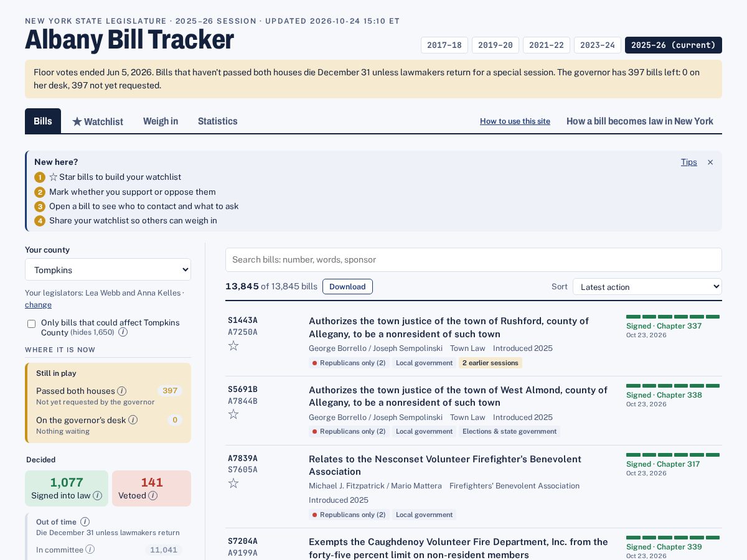Filter by On the governor's desk
The height and width of the screenshot is (560, 747).
point(108,425)
